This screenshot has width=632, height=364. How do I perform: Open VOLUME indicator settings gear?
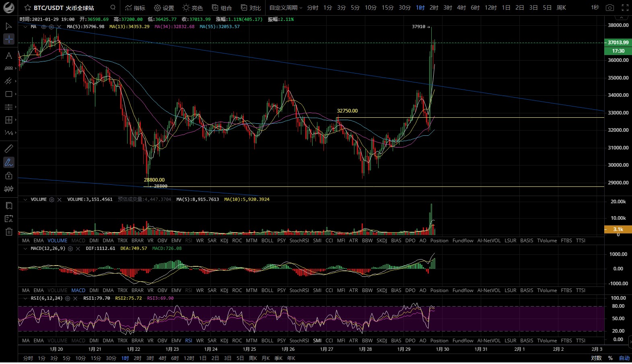52,199
